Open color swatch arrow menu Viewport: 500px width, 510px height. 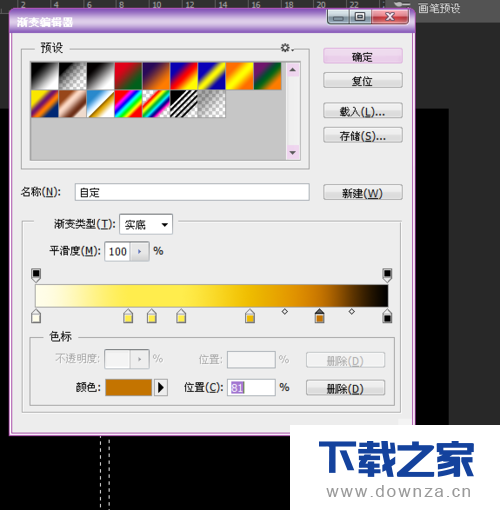pos(161,388)
